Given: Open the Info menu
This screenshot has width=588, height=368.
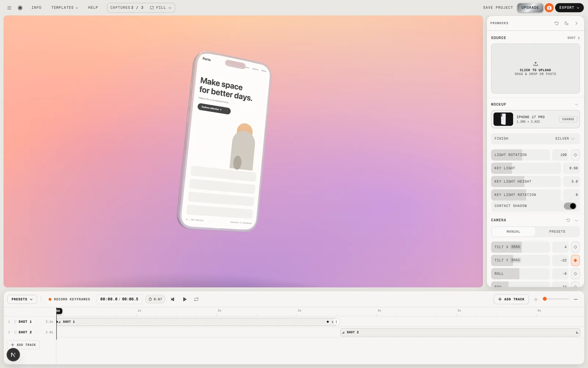Looking at the screenshot, I should [x=36, y=8].
